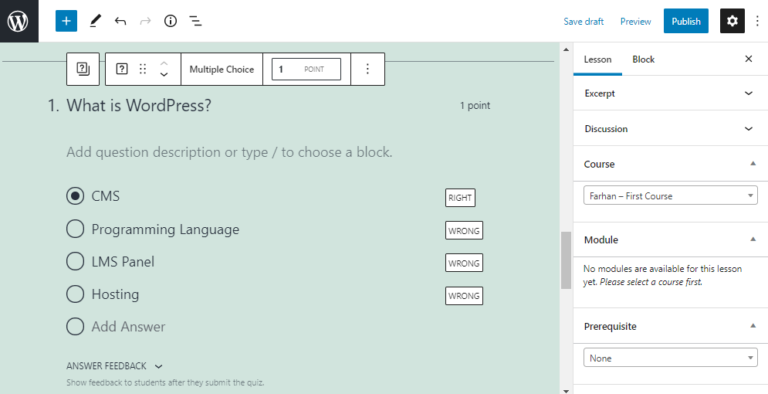This screenshot has width=768, height=394.
Task: Toggle WRONG label for Programming Language
Action: 464,230
